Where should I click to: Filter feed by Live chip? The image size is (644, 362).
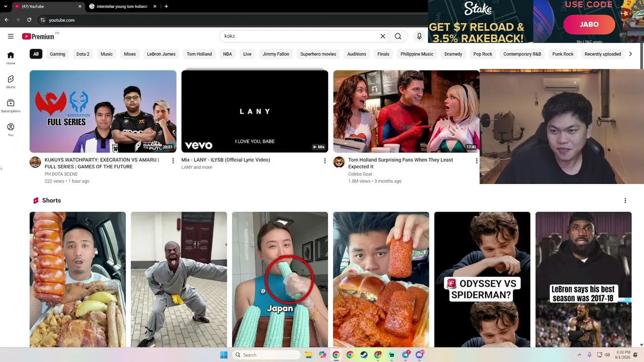click(x=247, y=54)
